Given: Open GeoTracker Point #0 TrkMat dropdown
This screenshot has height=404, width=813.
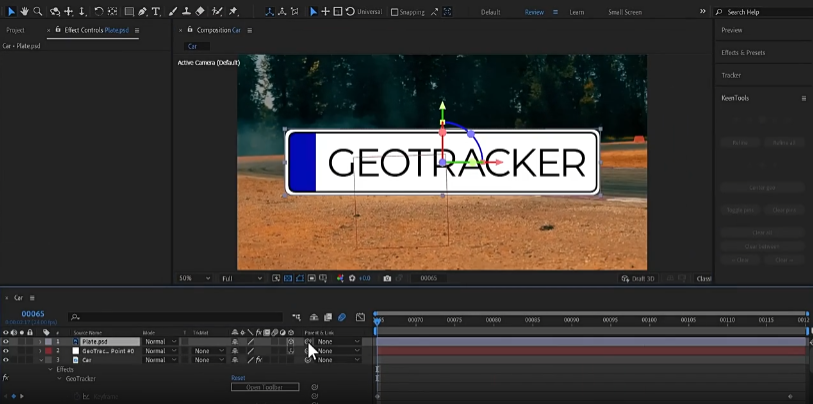Looking at the screenshot, I should pos(207,351).
